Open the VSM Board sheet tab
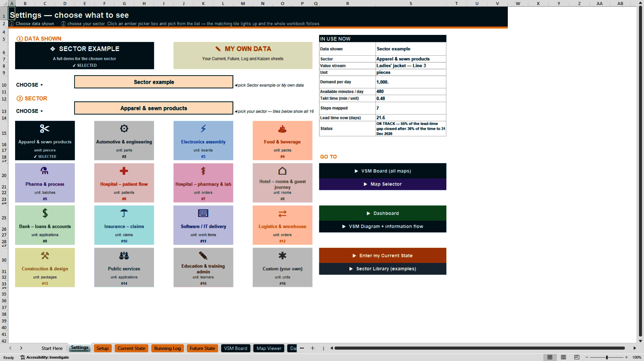This screenshot has height=361, width=644. click(x=235, y=348)
